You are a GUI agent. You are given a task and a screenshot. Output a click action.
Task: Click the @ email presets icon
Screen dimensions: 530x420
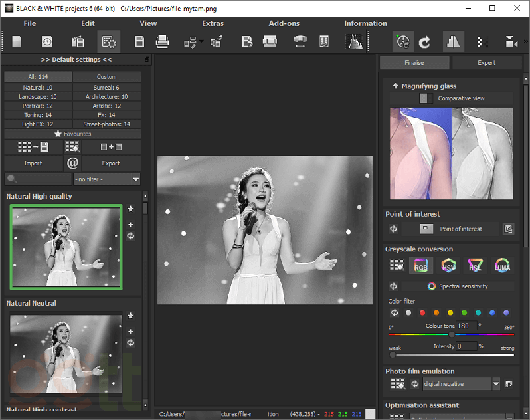point(72,163)
